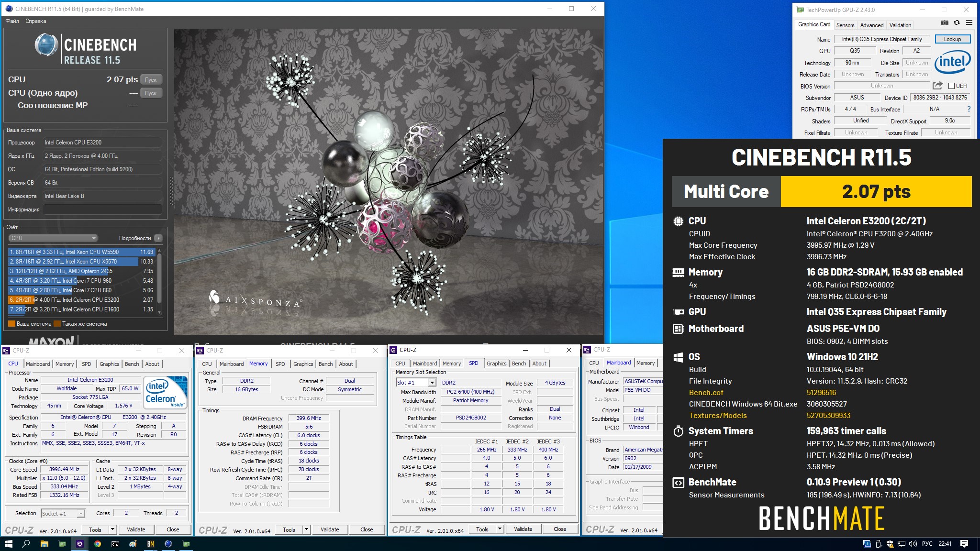980x551 pixels.
Task: Switch to the Advanced tab in GPU-Z
Action: tap(871, 25)
